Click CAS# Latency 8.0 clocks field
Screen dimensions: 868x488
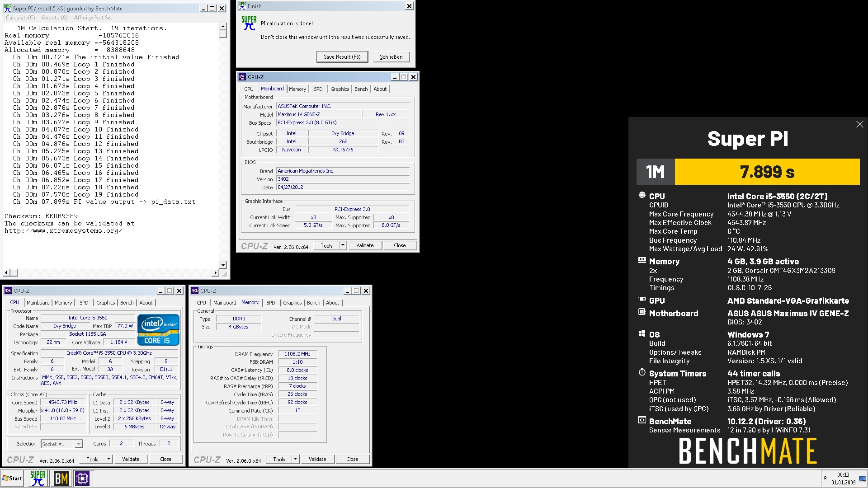pos(297,370)
